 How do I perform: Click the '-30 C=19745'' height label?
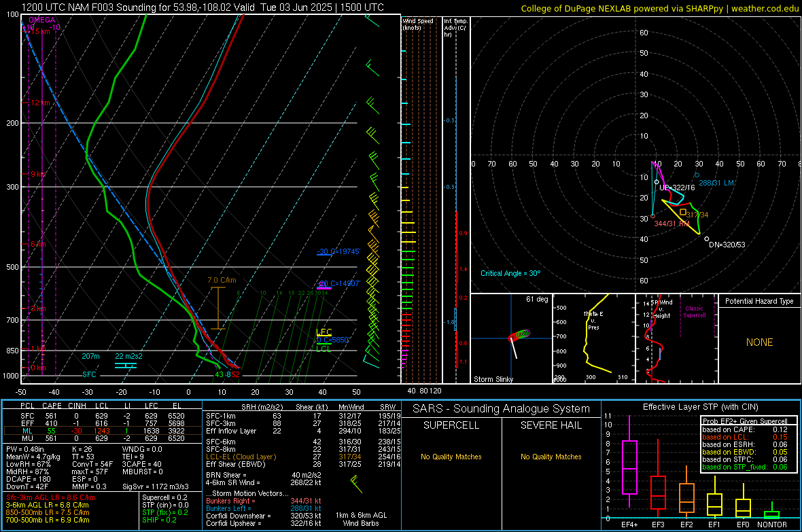tap(338, 251)
